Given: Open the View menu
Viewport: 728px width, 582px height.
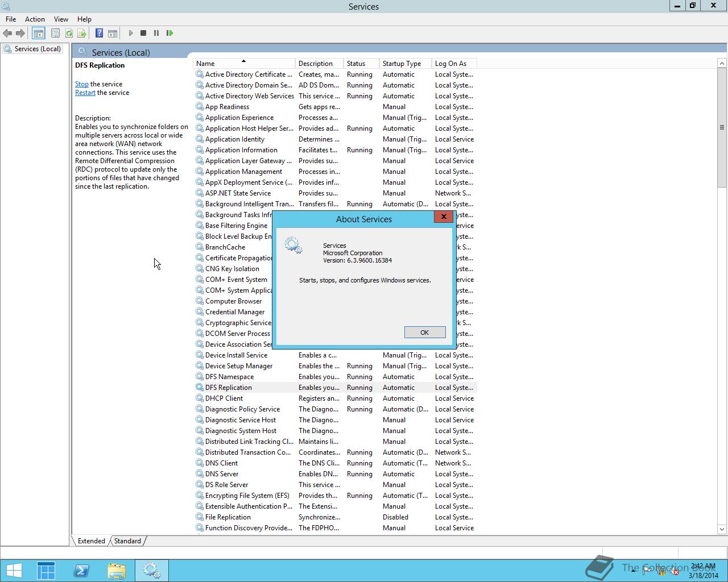Looking at the screenshot, I should click(61, 19).
